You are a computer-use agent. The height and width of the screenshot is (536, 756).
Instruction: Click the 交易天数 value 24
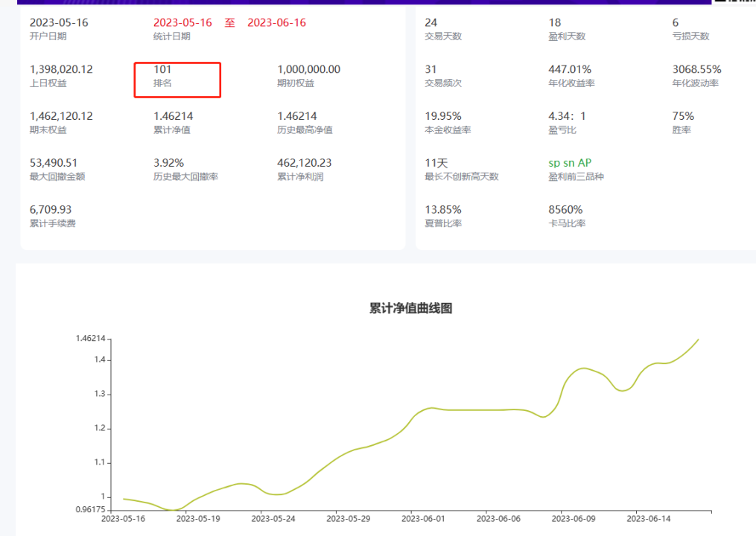(x=431, y=22)
